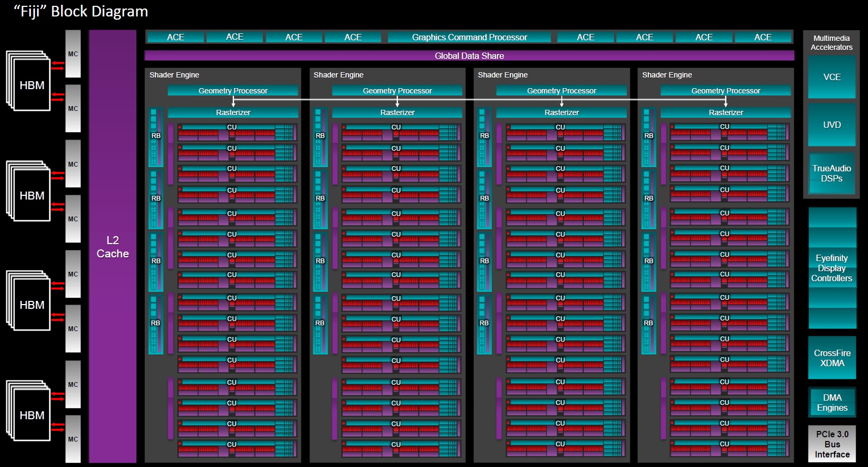Select the bottommost MC memory controller
Screen dimensions: 868x467
click(x=73, y=439)
